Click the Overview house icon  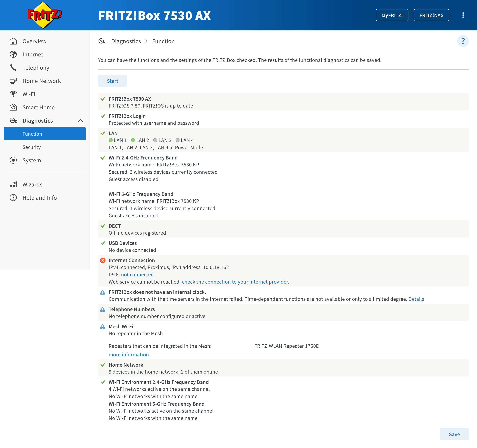[x=13, y=41]
